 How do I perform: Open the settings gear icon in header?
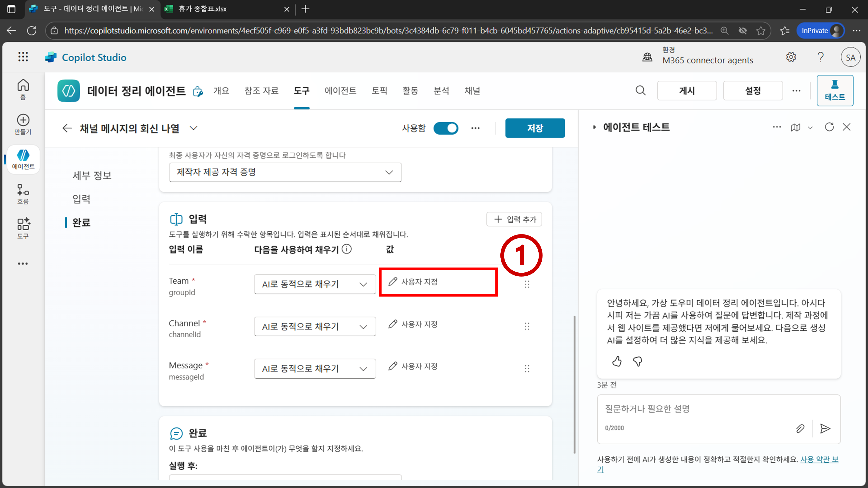pos(791,57)
